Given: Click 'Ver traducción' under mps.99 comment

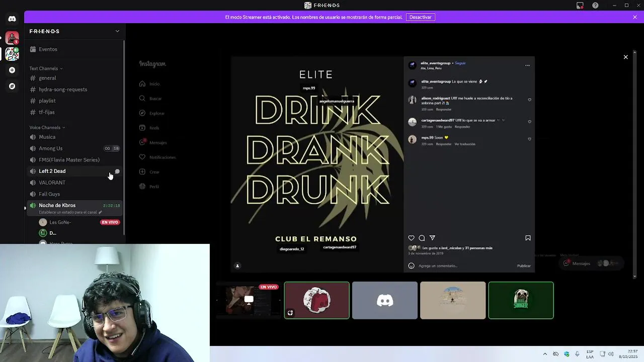Looking at the screenshot, I should [x=465, y=144].
